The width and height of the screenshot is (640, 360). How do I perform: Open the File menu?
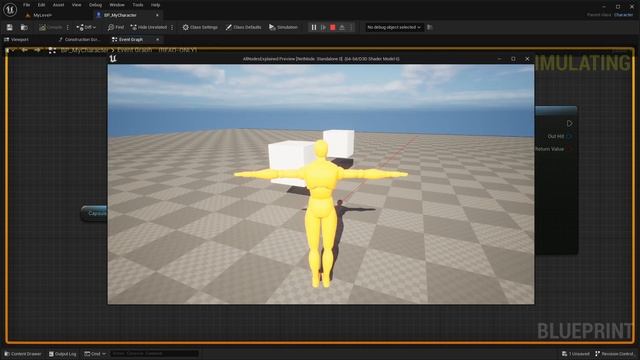point(27,5)
